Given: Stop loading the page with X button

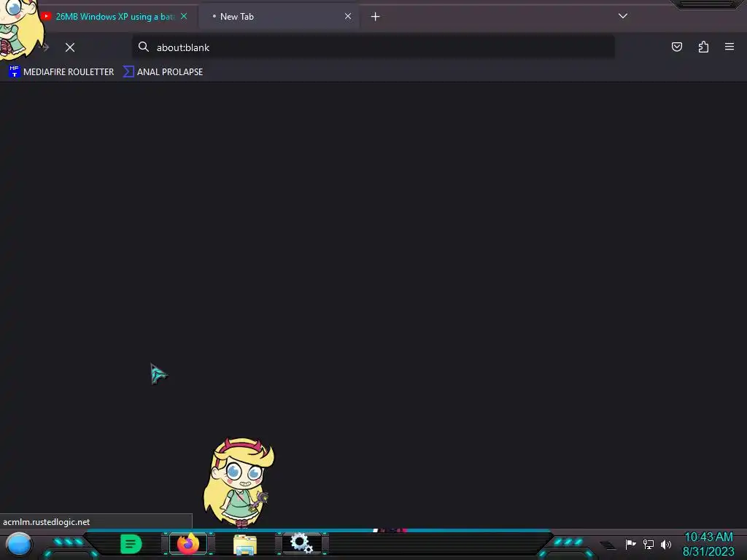Looking at the screenshot, I should pyautogui.click(x=70, y=47).
